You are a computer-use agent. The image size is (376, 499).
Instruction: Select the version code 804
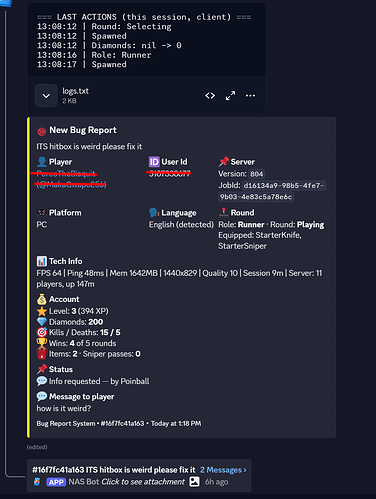[256, 174]
